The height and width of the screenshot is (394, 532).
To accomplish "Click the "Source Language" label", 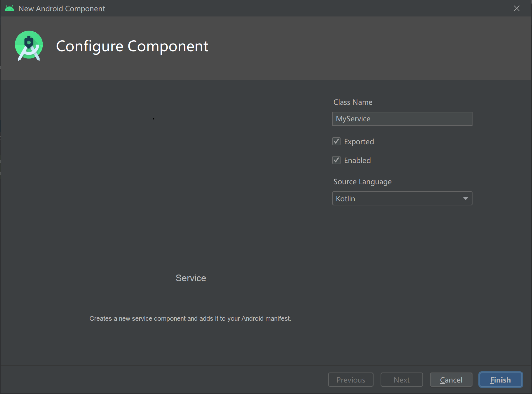I will [x=362, y=182].
